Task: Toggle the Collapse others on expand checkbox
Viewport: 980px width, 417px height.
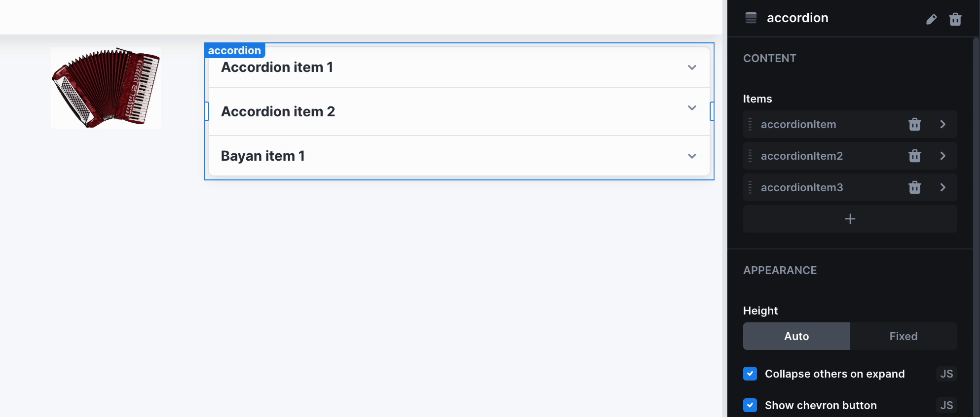Action: click(x=750, y=374)
